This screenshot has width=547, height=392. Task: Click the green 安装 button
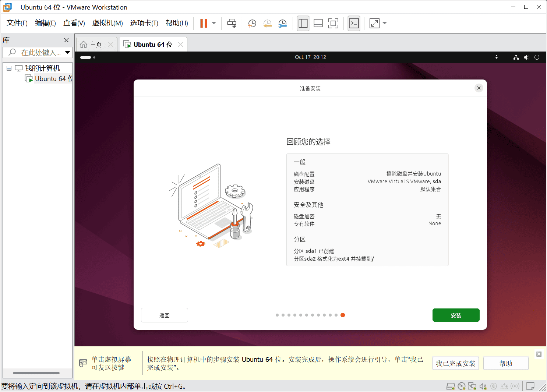pos(456,315)
